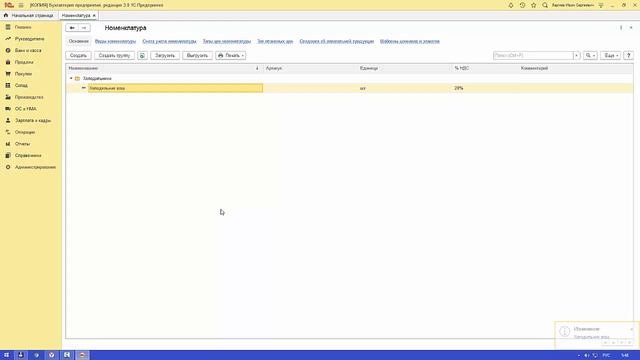The width and height of the screenshot is (640, 360).
Task: Open the form's three-dot more actions menu
Action: 621,28
